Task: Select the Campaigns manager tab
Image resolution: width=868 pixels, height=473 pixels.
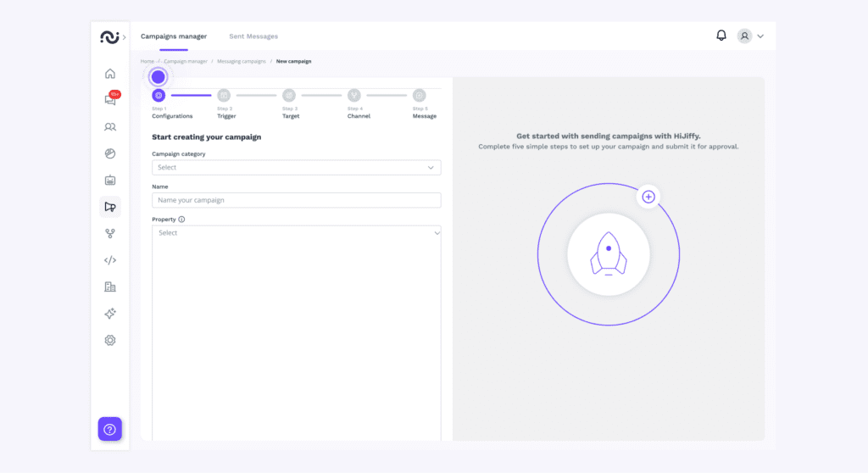Action: tap(173, 36)
